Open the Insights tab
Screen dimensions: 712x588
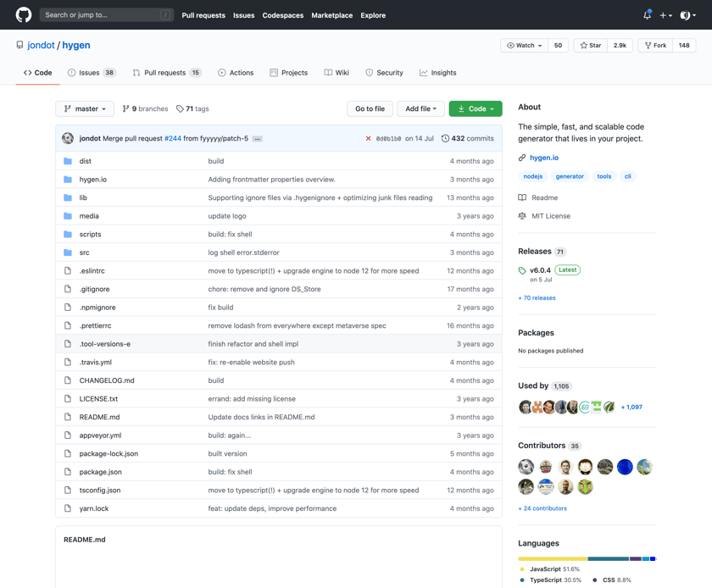click(x=438, y=73)
